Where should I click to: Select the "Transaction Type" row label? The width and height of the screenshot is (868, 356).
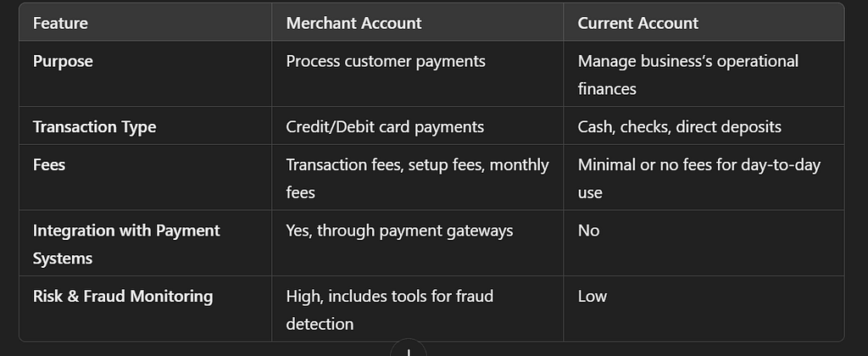(94, 127)
